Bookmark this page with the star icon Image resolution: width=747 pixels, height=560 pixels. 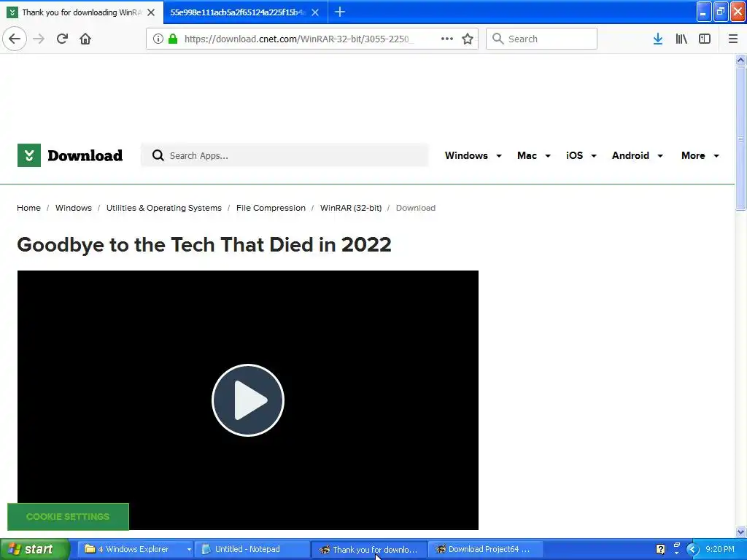pyautogui.click(x=468, y=39)
